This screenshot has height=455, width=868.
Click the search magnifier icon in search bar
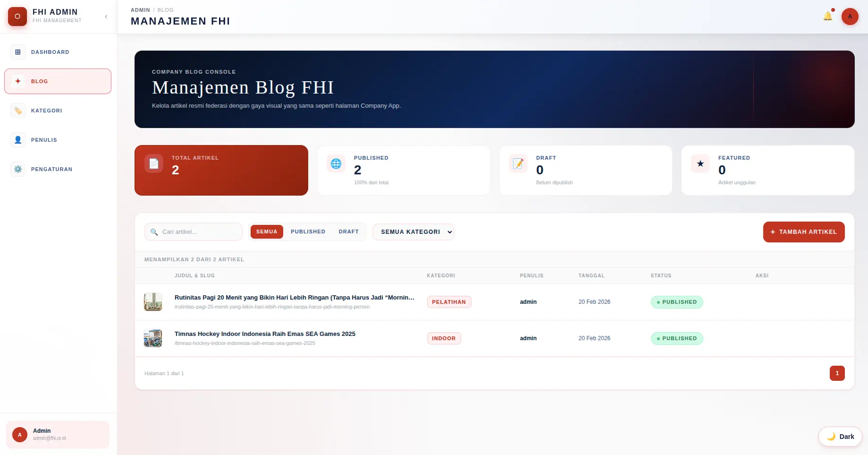click(x=154, y=232)
